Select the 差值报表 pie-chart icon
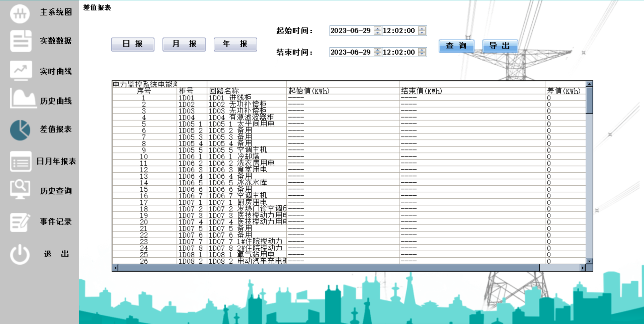 point(20,130)
